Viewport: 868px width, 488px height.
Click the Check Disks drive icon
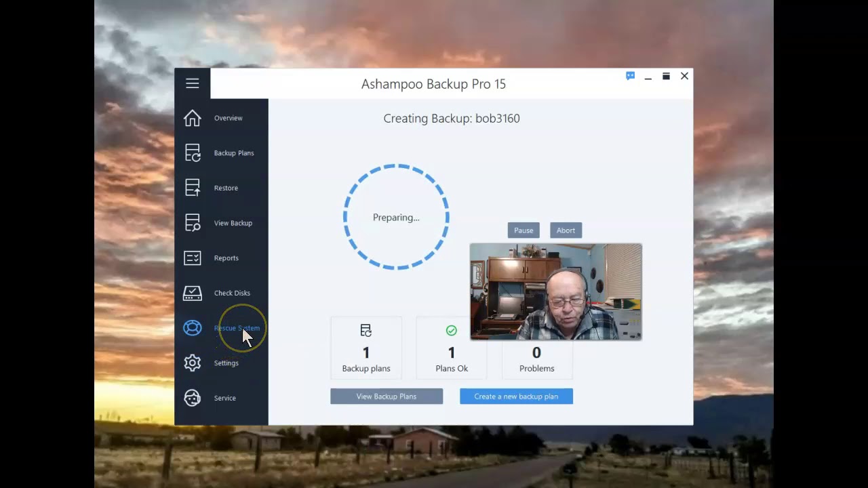(193, 293)
